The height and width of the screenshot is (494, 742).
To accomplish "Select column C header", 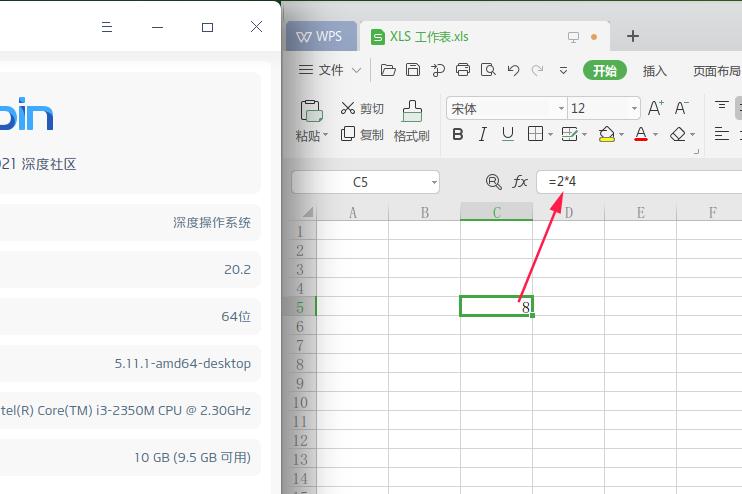I will point(496,212).
